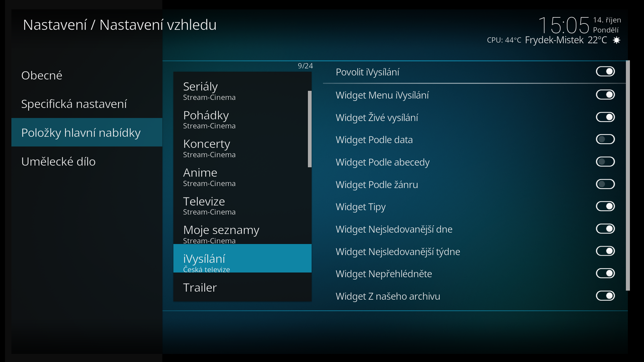The image size is (644, 362).
Task: Enable Widget Podle data
Action: (x=605, y=139)
